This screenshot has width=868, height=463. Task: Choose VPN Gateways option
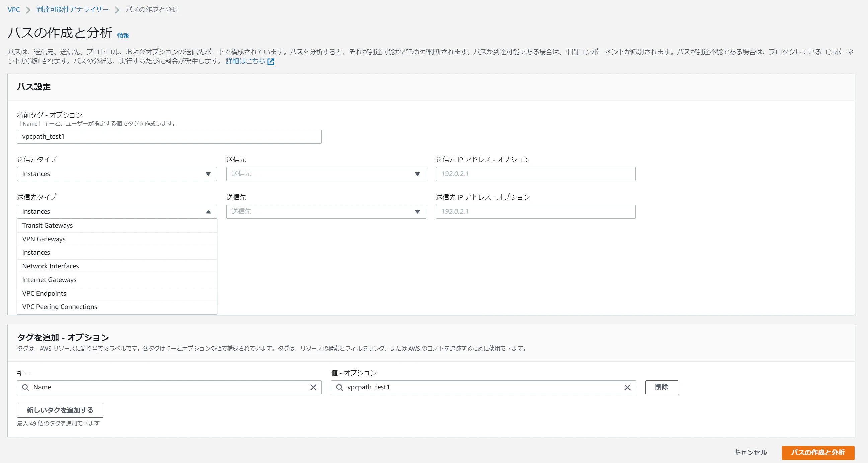[44, 239]
